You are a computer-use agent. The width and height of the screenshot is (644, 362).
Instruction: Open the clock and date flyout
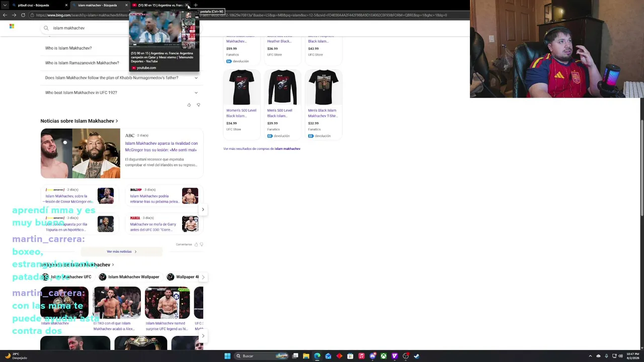(632, 356)
